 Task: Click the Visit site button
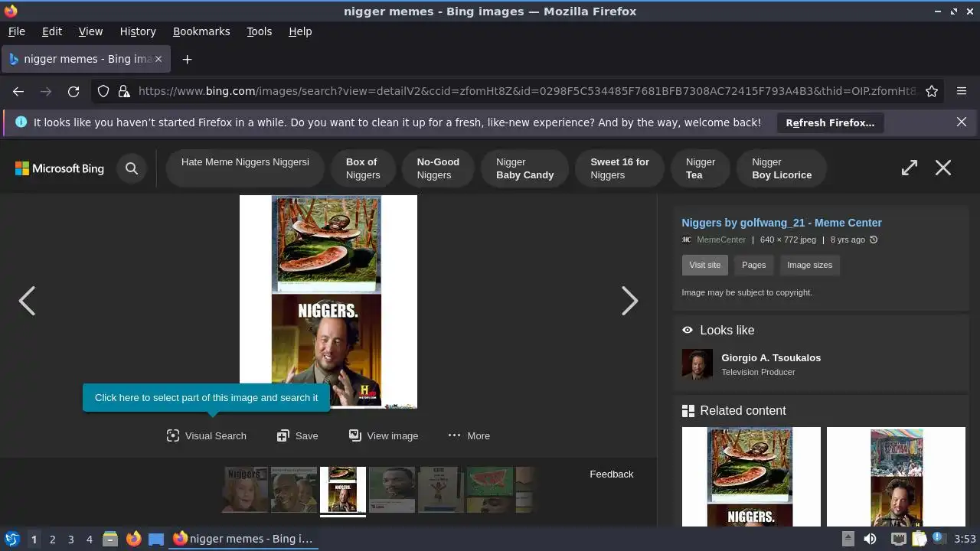[704, 265]
